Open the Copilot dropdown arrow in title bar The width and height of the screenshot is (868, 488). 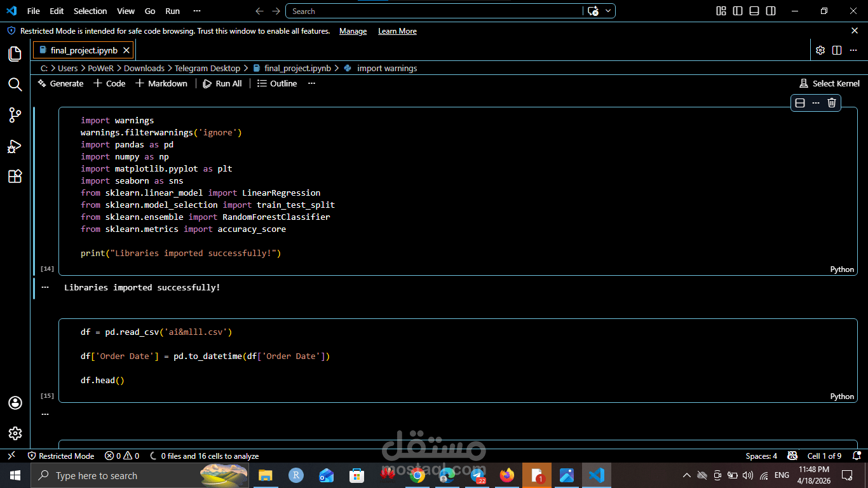(x=608, y=11)
